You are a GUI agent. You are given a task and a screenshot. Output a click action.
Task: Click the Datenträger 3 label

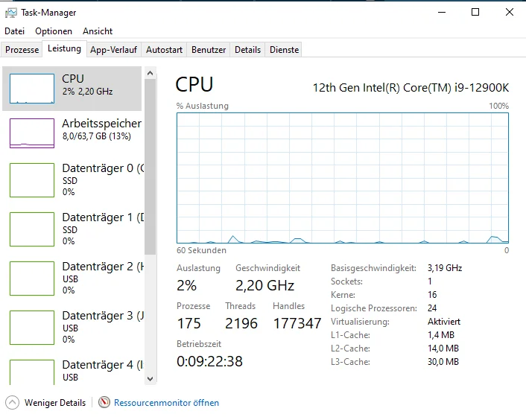[x=103, y=316]
